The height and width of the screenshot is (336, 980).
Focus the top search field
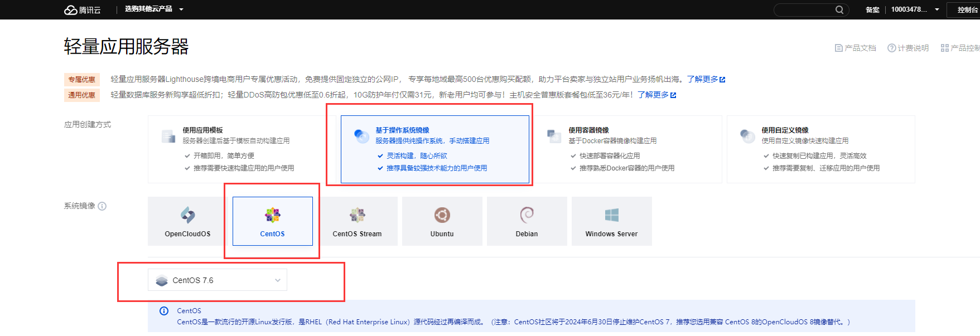point(811,9)
